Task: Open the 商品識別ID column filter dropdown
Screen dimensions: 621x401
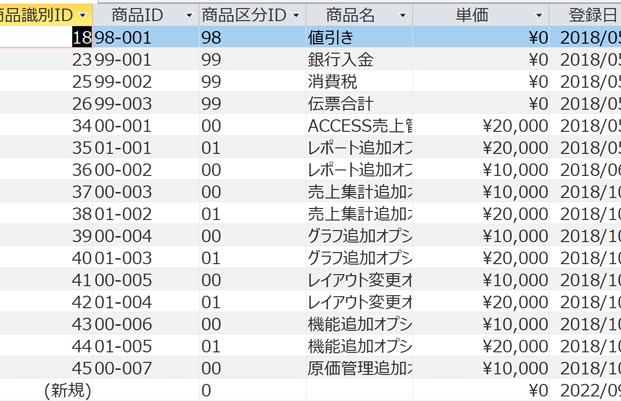Action: tap(84, 16)
